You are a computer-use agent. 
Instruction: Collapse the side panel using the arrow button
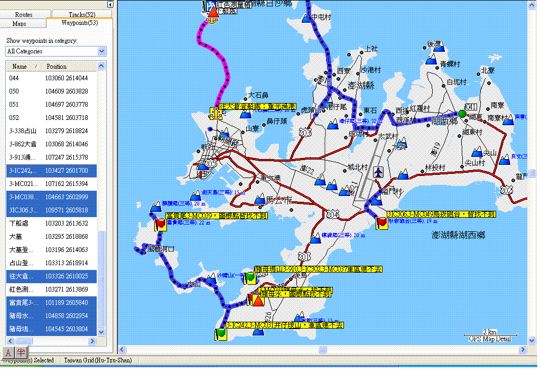tap(110, 4)
